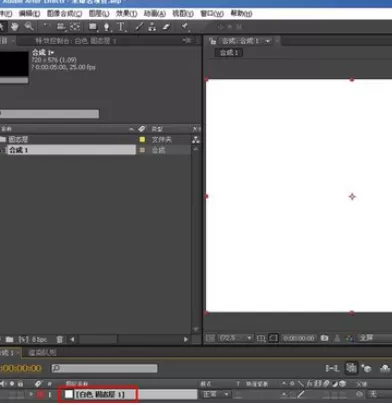The width and height of the screenshot is (392, 405).
Task: Open the 窗口 (Window) menu
Action: pos(212,14)
